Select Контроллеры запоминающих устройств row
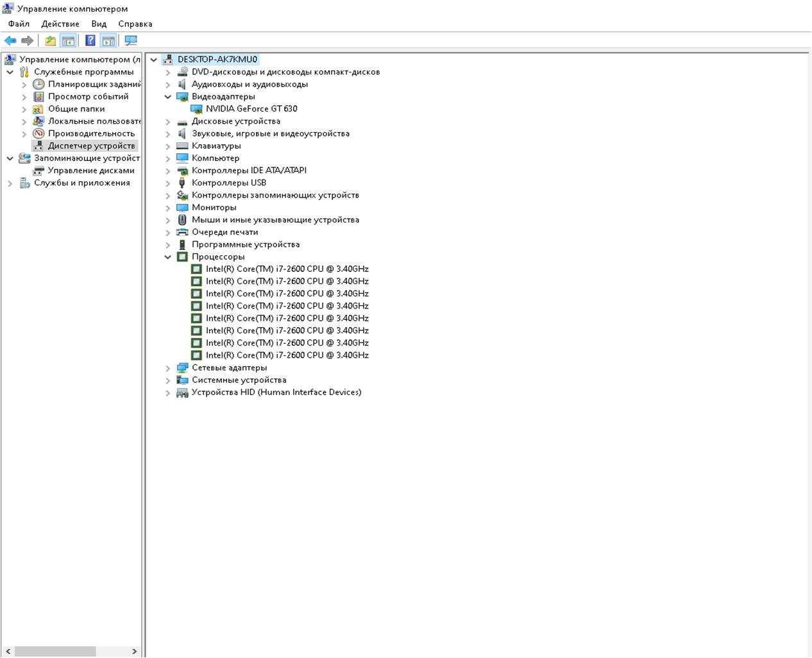Screen dimensions: 812x658 pyautogui.click(x=275, y=195)
